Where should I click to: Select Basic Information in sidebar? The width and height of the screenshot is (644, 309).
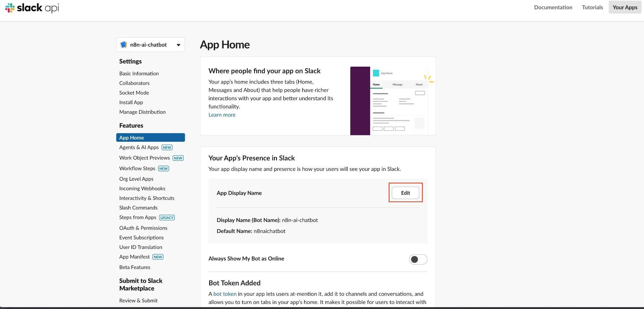(x=139, y=73)
